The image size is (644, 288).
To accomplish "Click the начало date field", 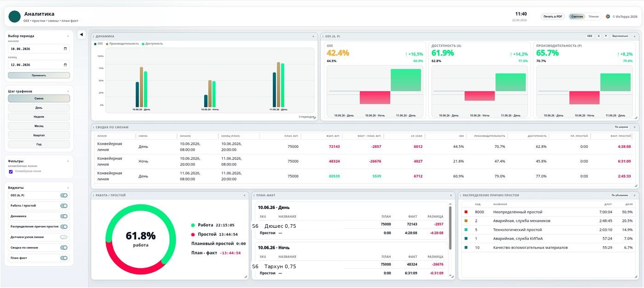I will (x=39, y=49).
